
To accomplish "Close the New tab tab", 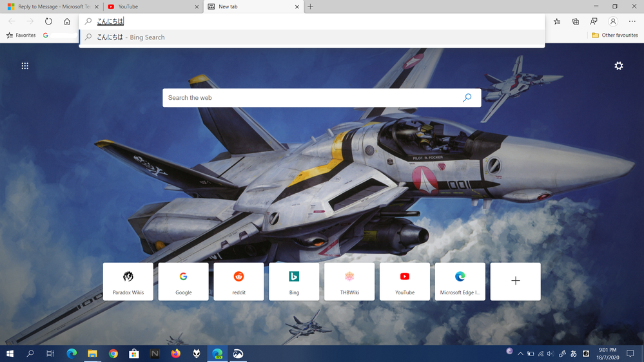I will [x=297, y=6].
